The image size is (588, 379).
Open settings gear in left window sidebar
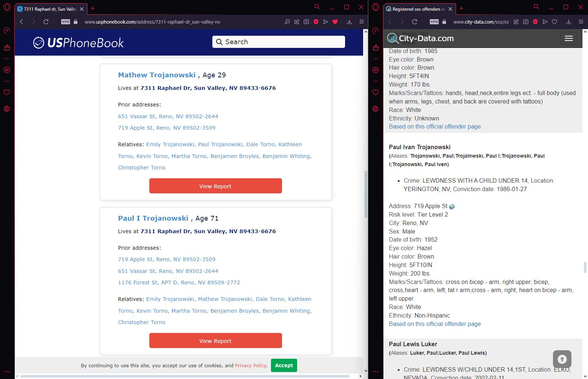pos(7,109)
